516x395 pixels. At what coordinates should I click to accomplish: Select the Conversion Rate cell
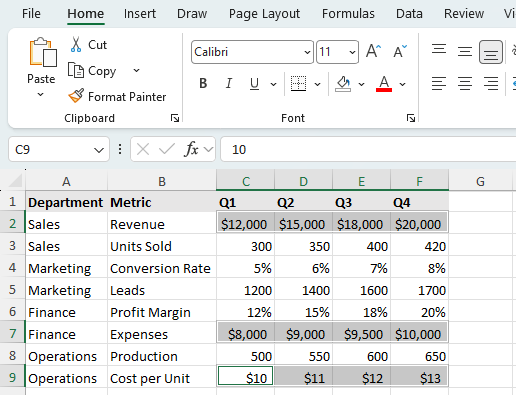162,268
